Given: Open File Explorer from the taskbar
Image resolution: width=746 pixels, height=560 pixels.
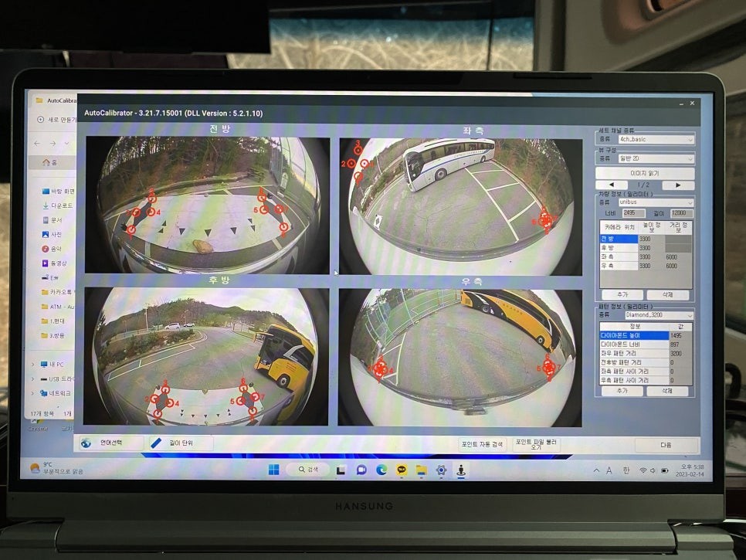Looking at the screenshot, I should tap(422, 470).
